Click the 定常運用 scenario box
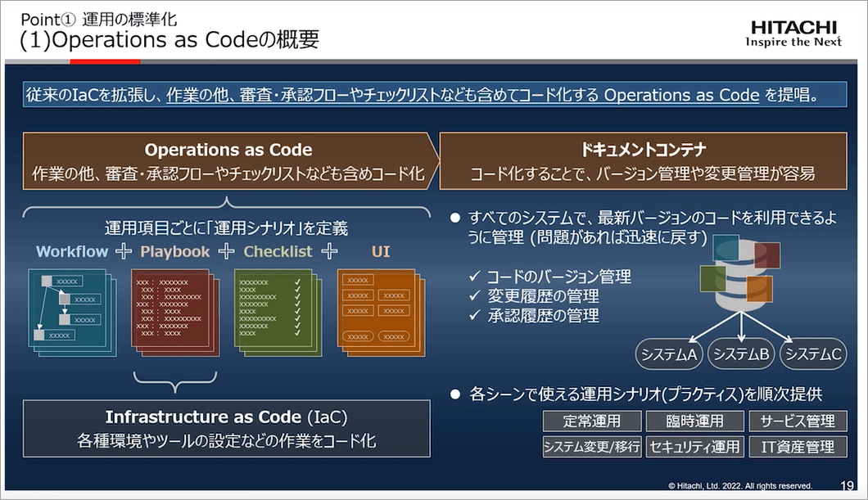Viewport: 868px width, 500px height. pyautogui.click(x=591, y=421)
